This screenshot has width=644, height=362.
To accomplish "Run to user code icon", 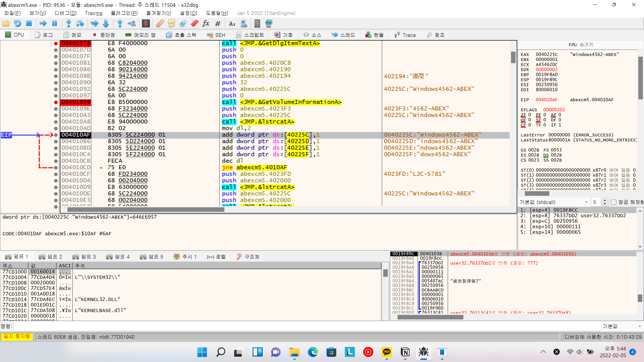I will pyautogui.click(x=132, y=23).
